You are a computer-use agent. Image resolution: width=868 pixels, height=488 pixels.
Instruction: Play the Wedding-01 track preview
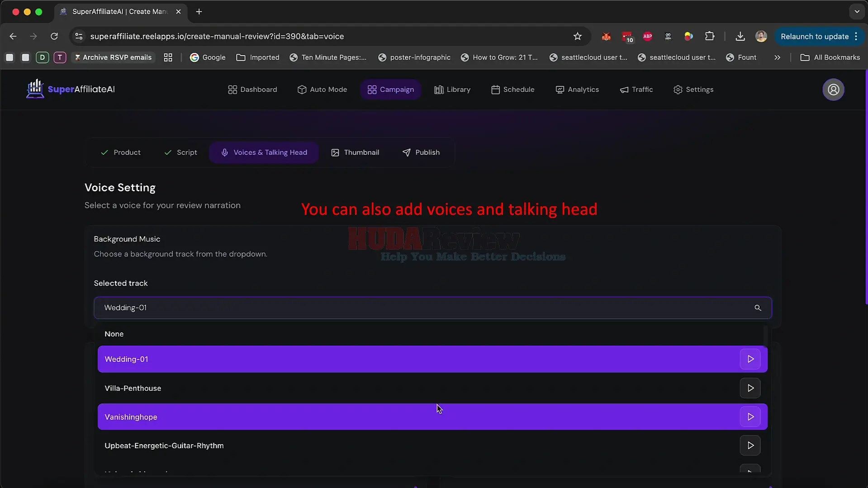coord(750,359)
